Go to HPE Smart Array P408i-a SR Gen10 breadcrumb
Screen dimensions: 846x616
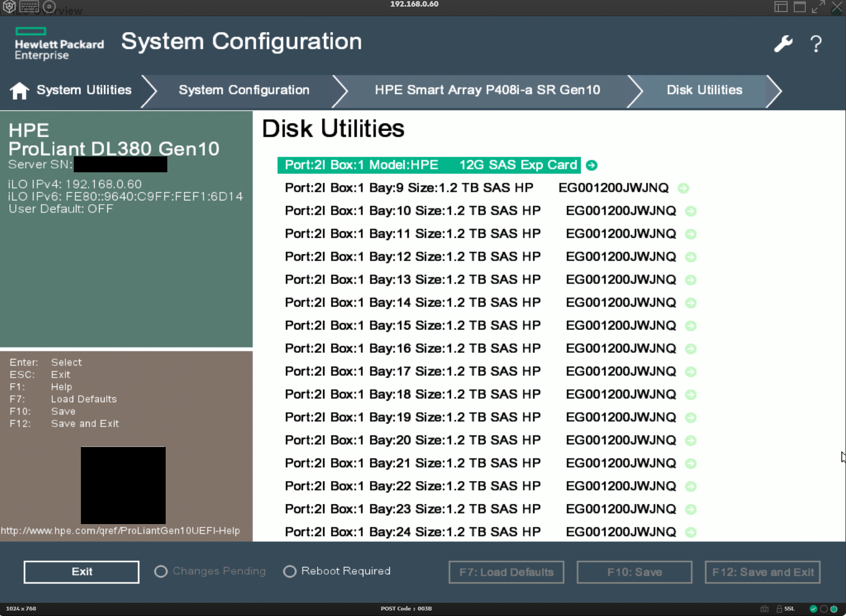(487, 90)
